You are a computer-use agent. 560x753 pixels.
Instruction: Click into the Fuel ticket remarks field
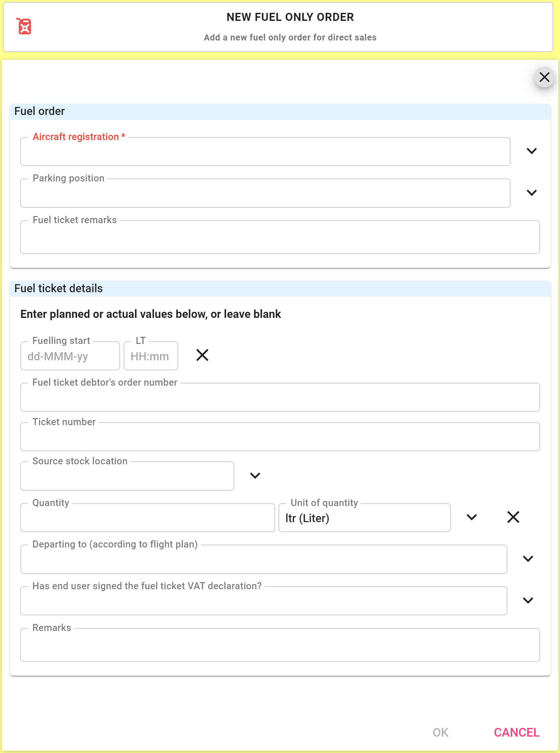(280, 237)
